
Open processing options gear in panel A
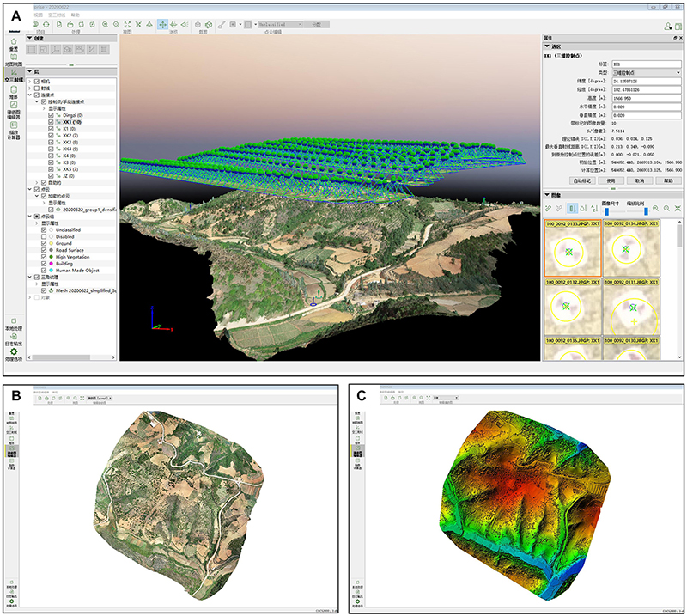(x=14, y=351)
